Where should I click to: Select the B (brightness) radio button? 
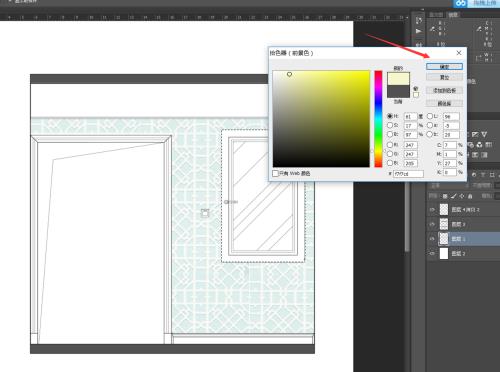[x=390, y=134]
